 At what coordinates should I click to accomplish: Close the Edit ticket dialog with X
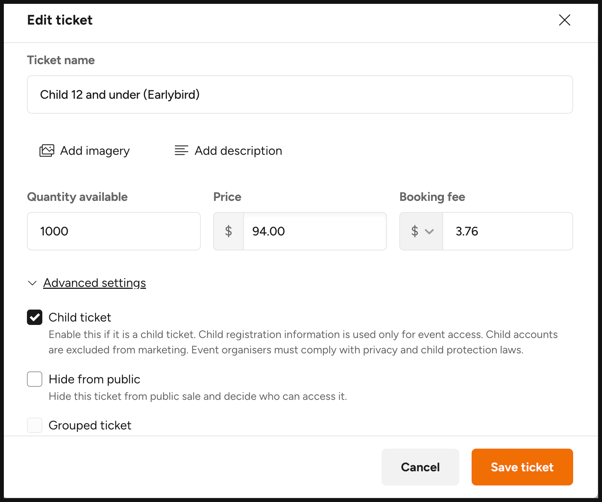point(564,20)
